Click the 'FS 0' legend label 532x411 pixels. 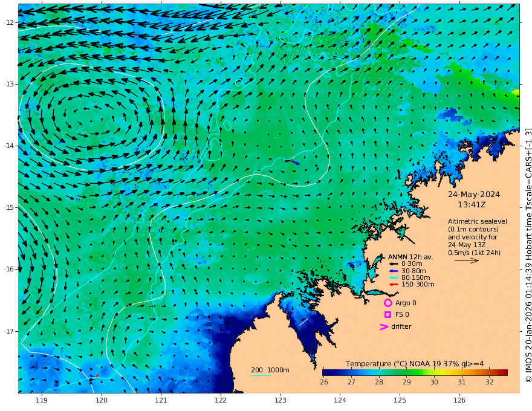[x=402, y=315]
